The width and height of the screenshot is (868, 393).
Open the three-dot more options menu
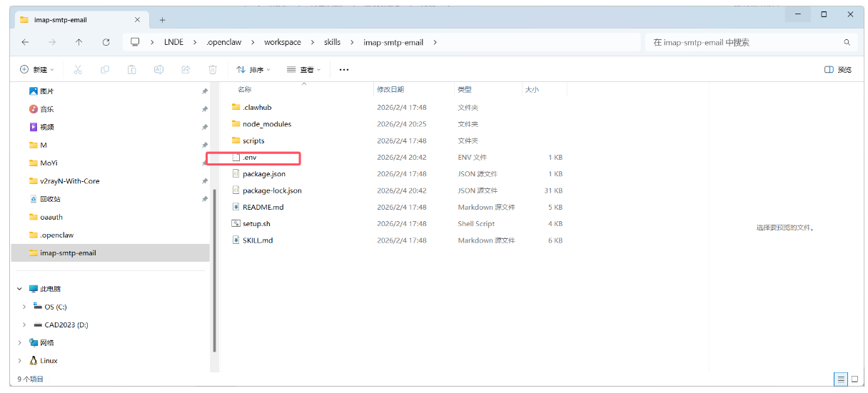pos(344,70)
